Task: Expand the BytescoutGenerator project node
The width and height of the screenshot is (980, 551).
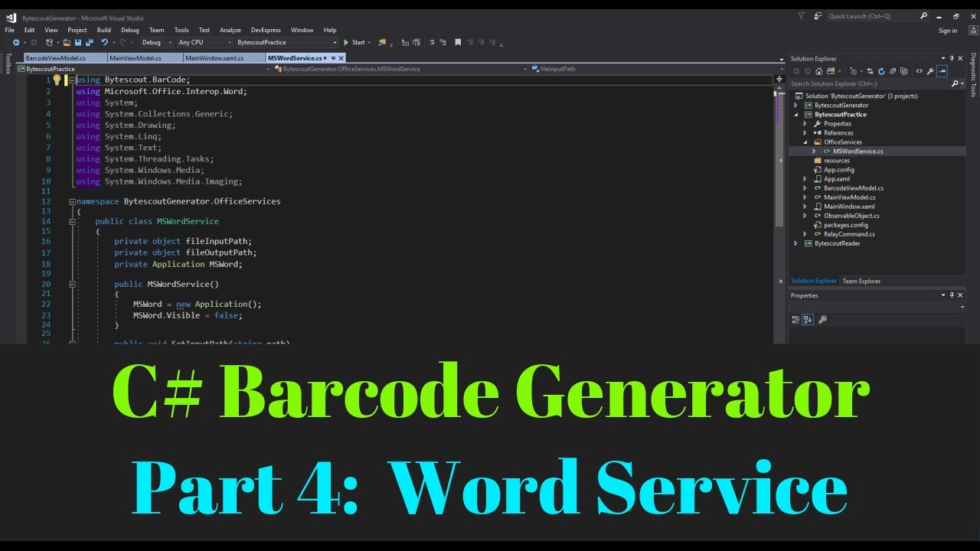Action: (796, 105)
